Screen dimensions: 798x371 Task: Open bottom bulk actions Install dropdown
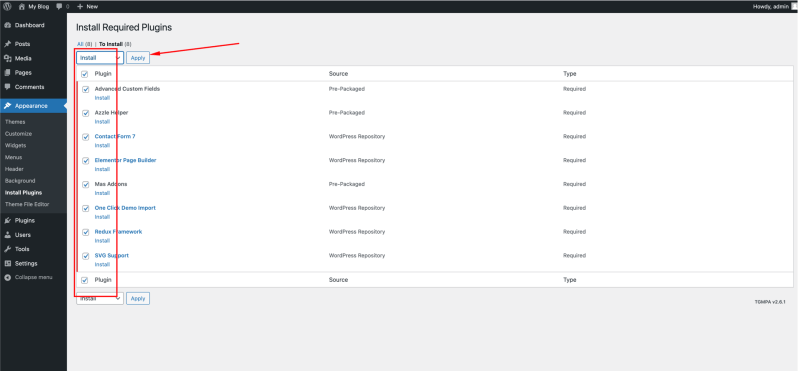[100, 299]
